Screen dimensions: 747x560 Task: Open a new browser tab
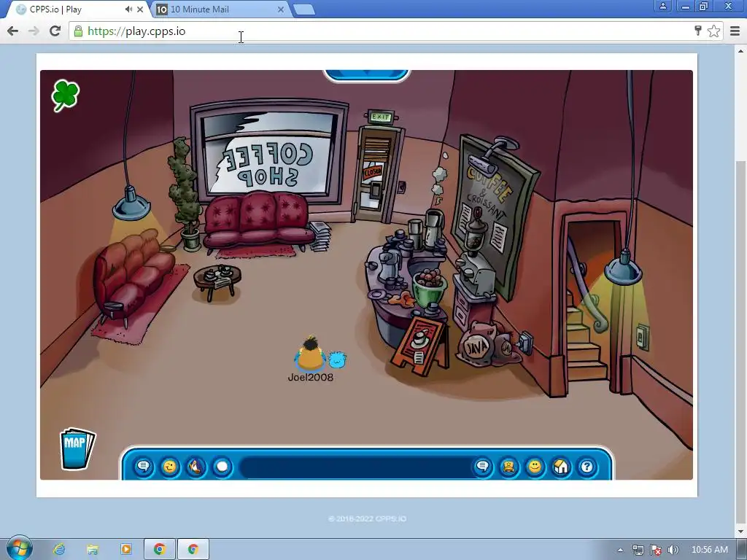click(304, 9)
